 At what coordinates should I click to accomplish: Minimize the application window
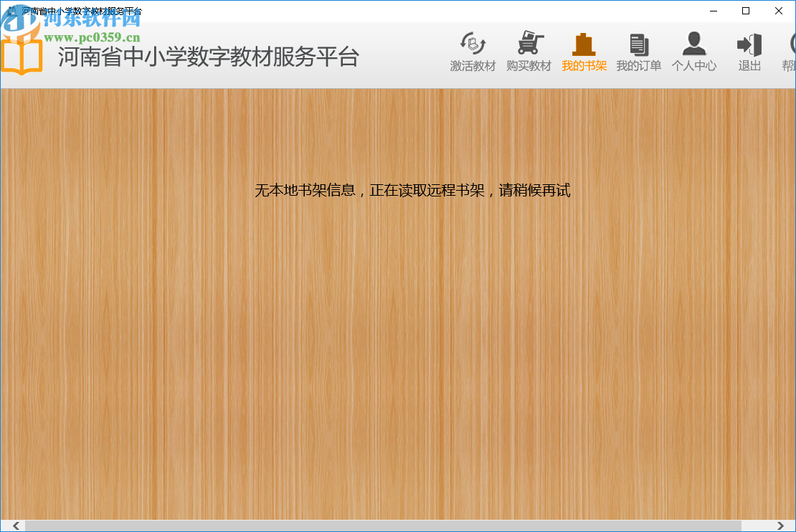[x=712, y=11]
